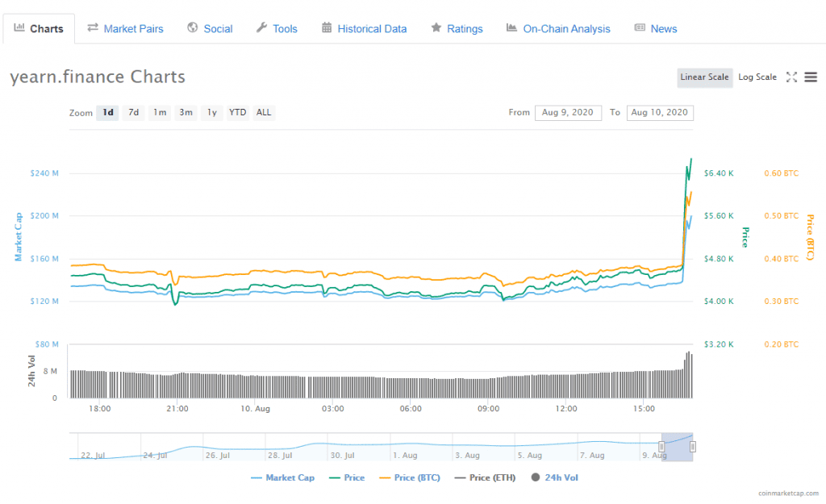Set zoom to 7d
This screenshot has width=826, height=504.
(x=133, y=112)
